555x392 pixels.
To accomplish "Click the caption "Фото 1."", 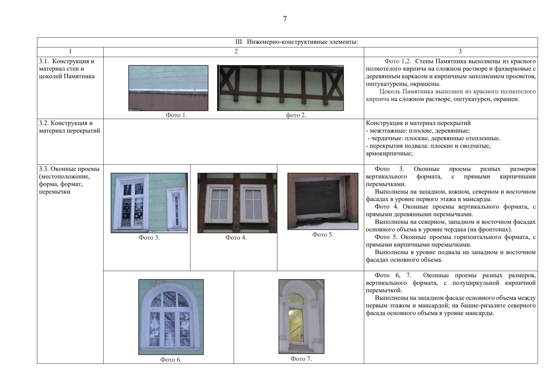I will click(176, 115).
